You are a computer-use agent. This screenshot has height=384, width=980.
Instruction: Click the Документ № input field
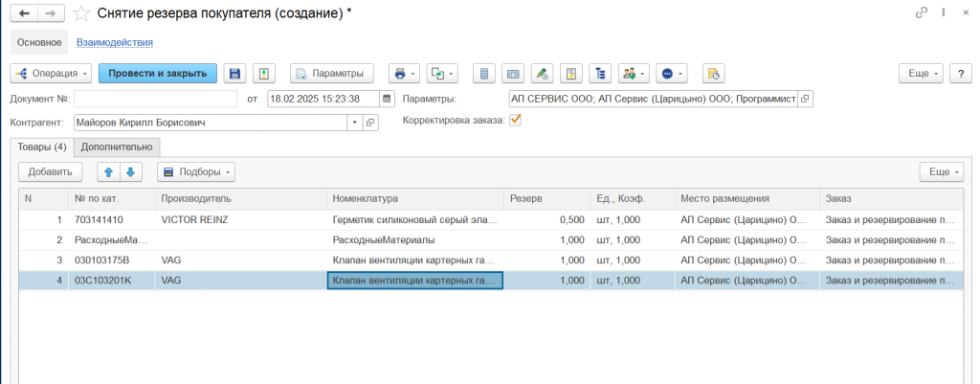[155, 99]
